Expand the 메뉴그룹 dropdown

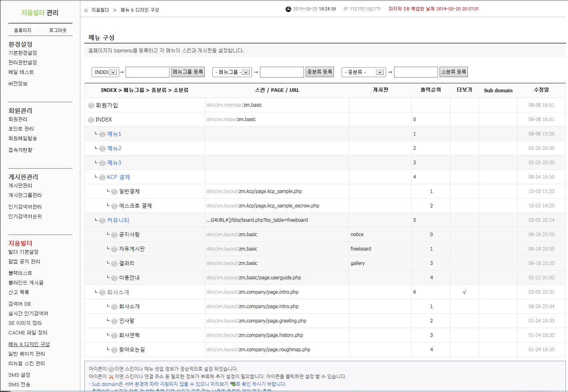[x=232, y=72]
